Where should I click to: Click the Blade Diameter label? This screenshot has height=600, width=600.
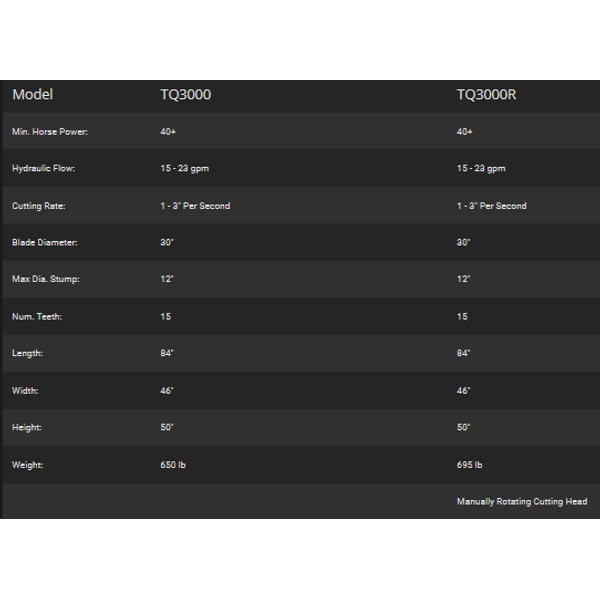[45, 243]
